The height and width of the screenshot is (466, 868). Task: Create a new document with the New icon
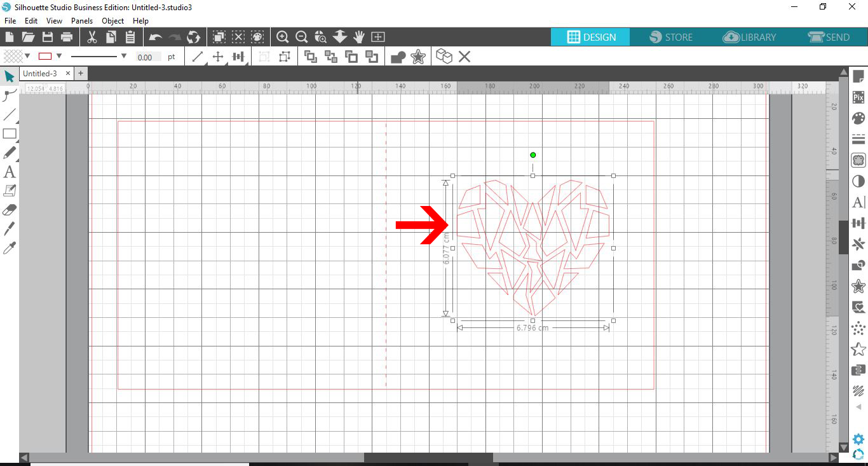click(9, 37)
